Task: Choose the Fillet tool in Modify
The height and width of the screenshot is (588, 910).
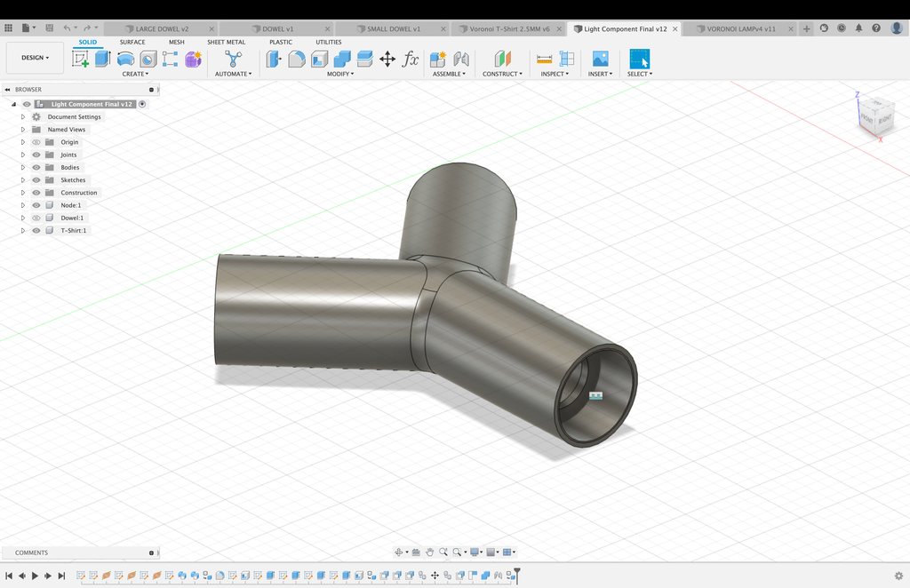Action: [x=297, y=59]
